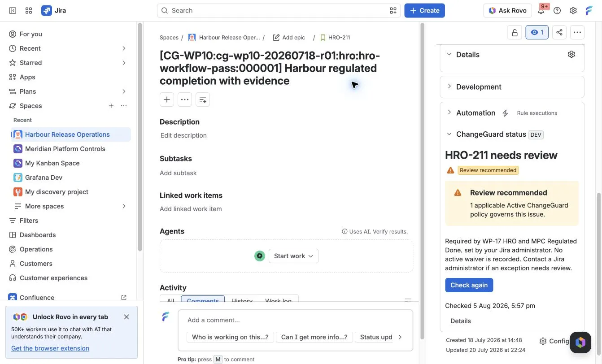Open the ChangeGuard Details link
Viewport: 602px width, 364px height.
pos(460,321)
